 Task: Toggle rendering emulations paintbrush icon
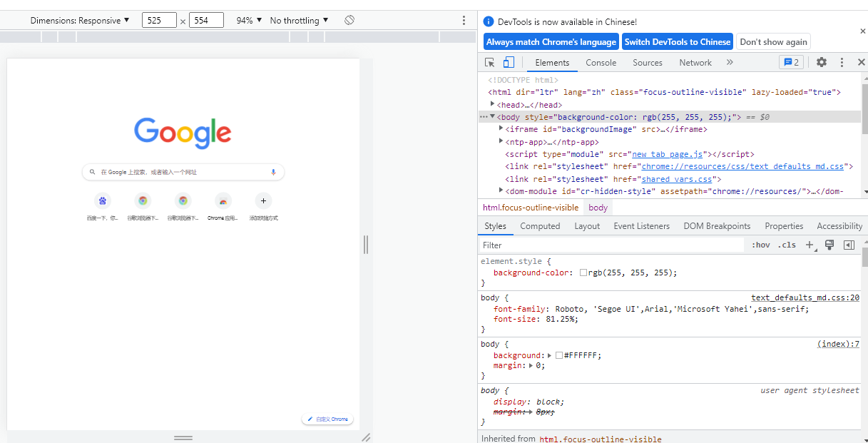point(829,245)
